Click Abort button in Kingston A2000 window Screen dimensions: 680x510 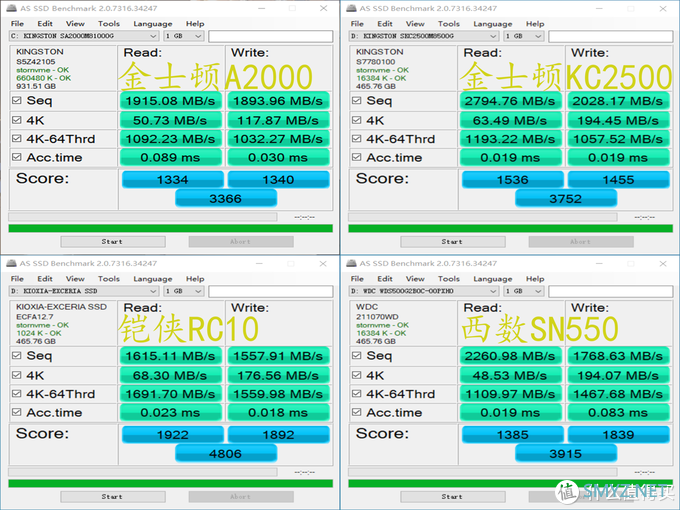(x=241, y=242)
